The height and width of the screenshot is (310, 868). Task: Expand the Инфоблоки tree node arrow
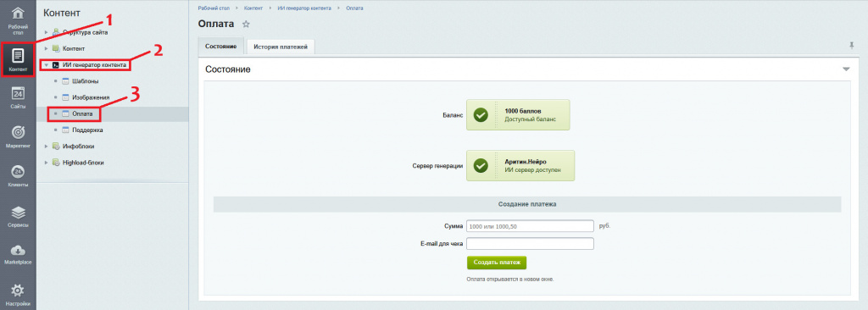(x=47, y=147)
